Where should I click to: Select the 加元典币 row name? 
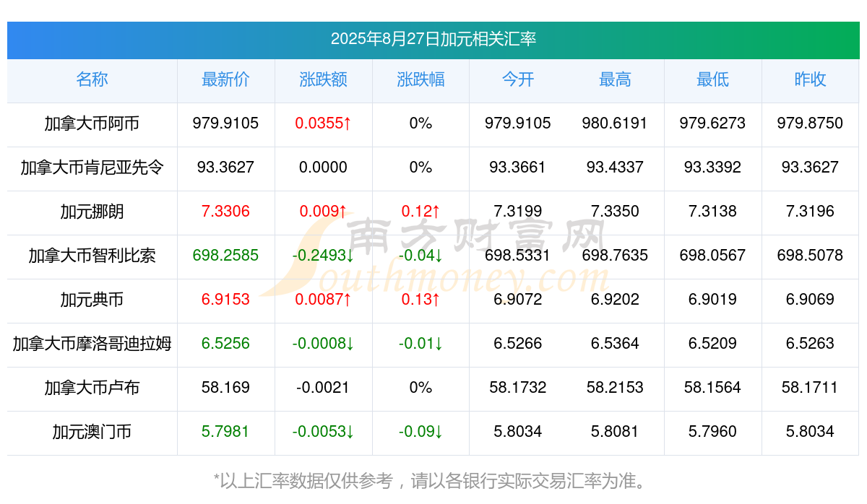[92, 300]
